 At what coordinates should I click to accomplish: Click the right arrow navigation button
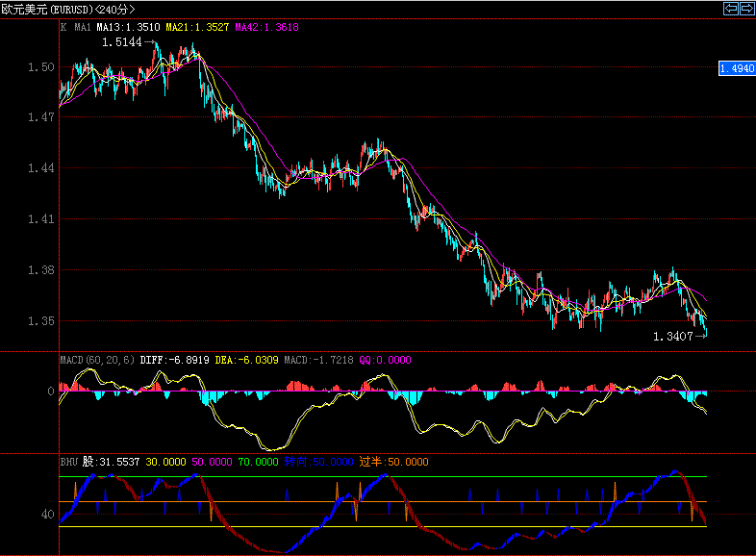[745, 9]
